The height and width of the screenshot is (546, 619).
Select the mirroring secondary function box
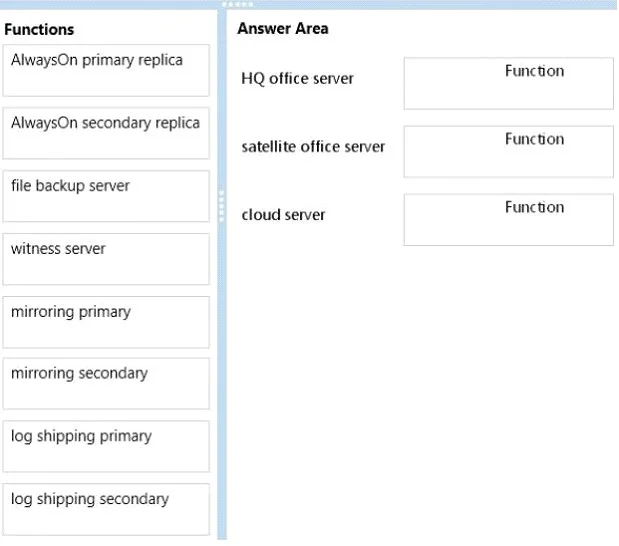[106, 384]
